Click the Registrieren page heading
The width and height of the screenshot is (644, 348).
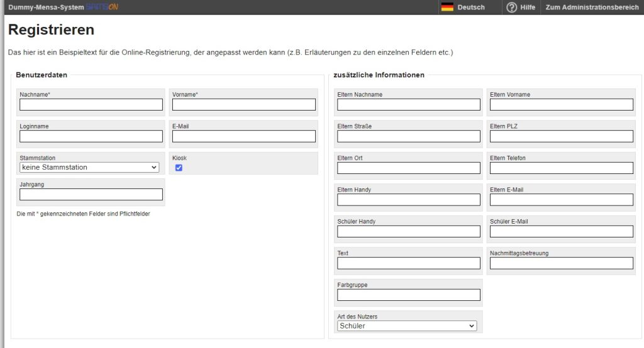[x=52, y=30]
